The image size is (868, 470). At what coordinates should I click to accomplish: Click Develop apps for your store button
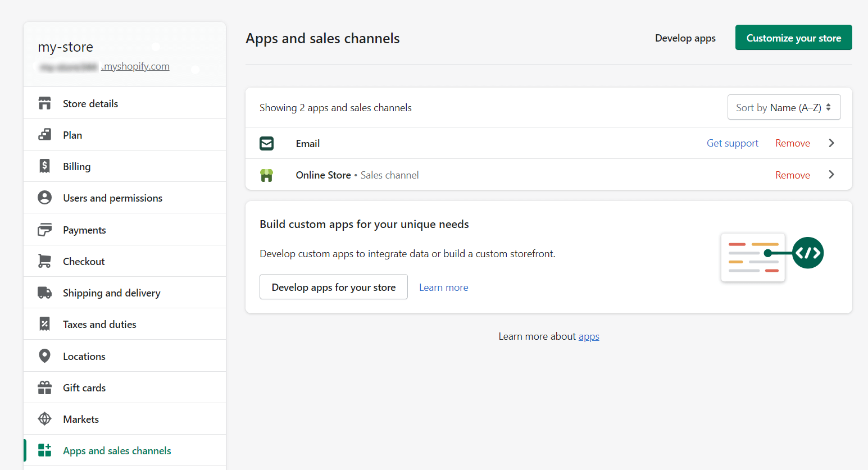334,287
